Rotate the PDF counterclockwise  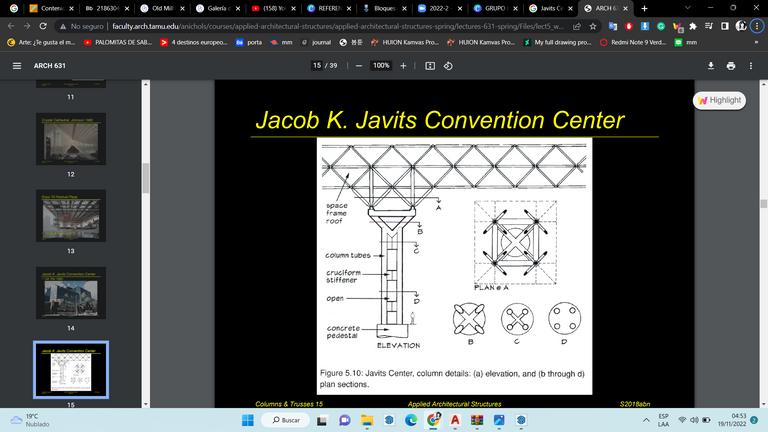tap(448, 66)
